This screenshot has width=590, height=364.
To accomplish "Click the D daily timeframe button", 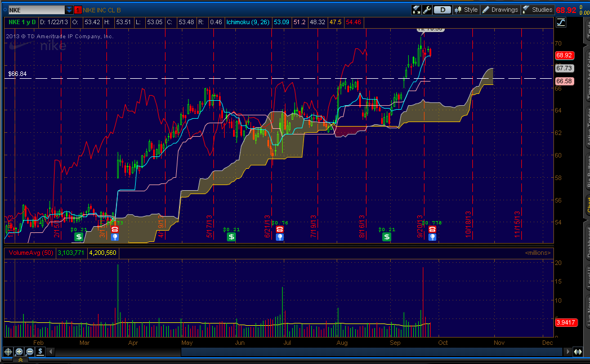I will (x=442, y=10).
